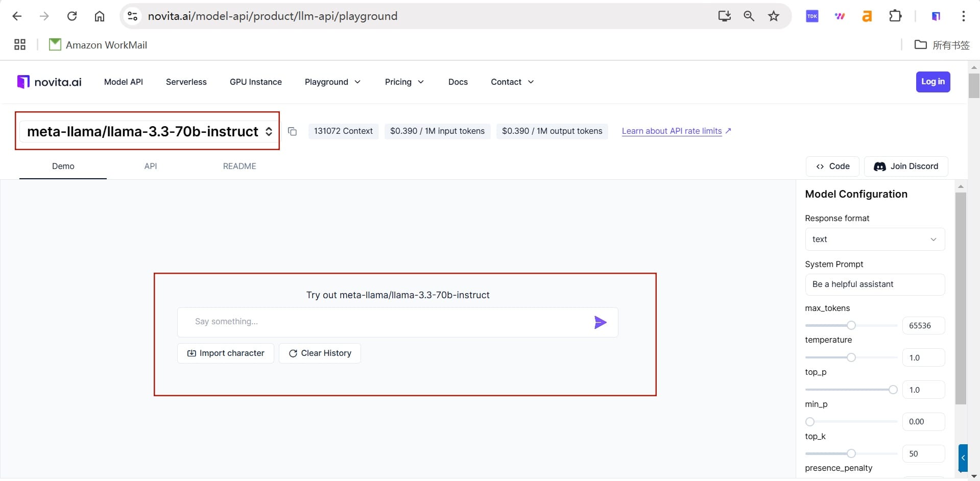Screen dimensions: 980x481
Task: Click the Model Configuration panel scrollbar
Action: point(961,298)
